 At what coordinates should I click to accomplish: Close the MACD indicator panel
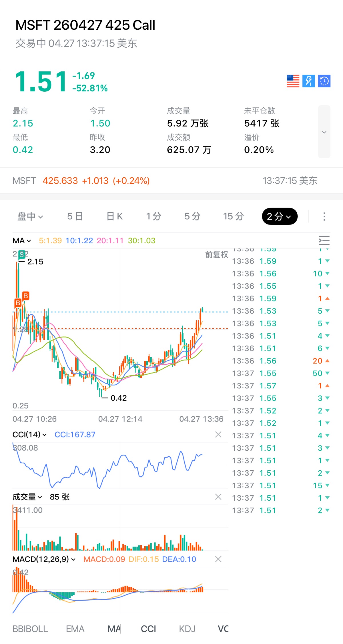[x=218, y=559]
